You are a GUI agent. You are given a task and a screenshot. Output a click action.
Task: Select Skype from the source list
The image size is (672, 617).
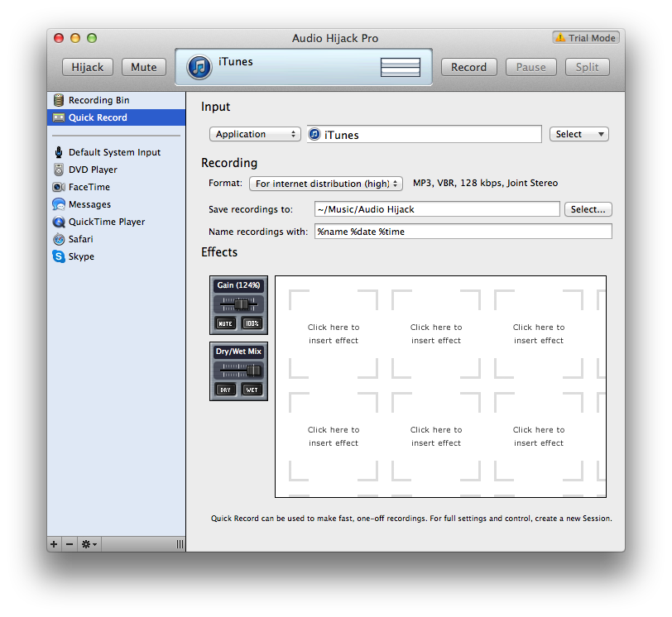click(x=81, y=256)
